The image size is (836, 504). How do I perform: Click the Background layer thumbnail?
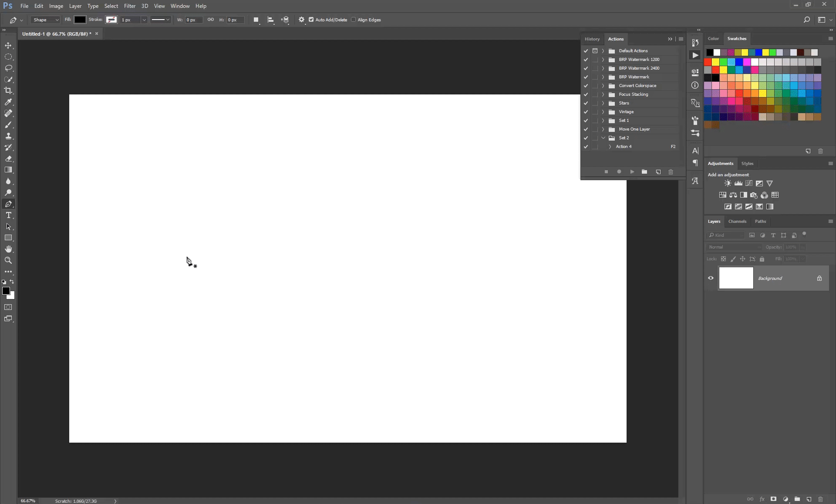tap(736, 278)
